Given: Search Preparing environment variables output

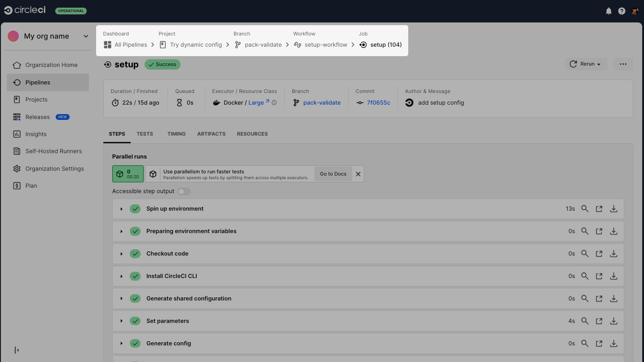Looking at the screenshot, I should 585,231.
